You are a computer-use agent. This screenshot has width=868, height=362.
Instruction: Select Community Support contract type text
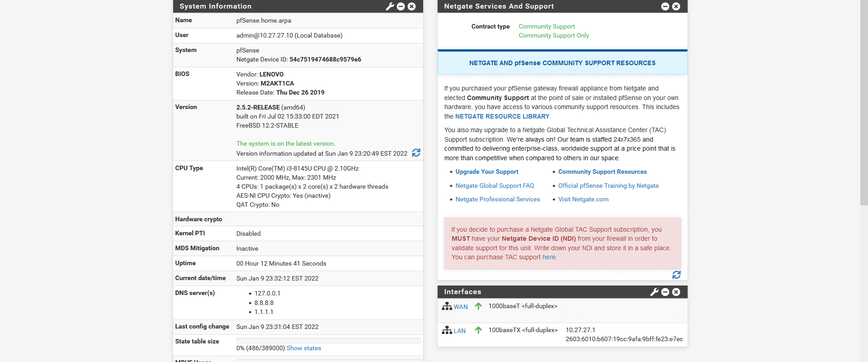[547, 26]
